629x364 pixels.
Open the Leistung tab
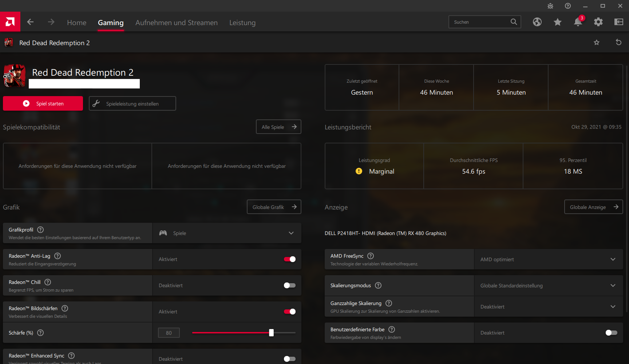pos(242,23)
